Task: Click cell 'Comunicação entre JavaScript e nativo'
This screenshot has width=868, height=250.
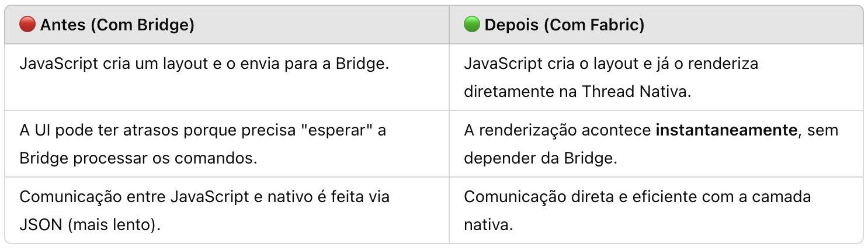Action: click(x=227, y=210)
